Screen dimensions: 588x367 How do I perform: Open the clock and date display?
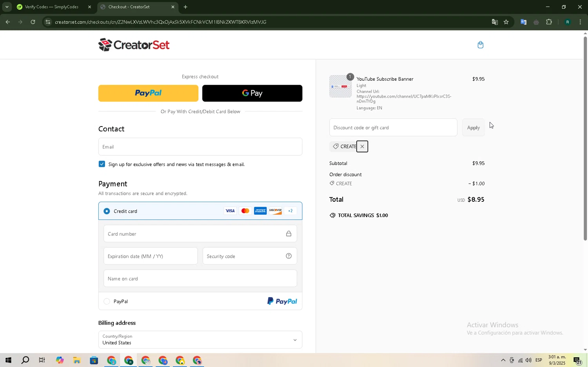[x=557, y=360]
